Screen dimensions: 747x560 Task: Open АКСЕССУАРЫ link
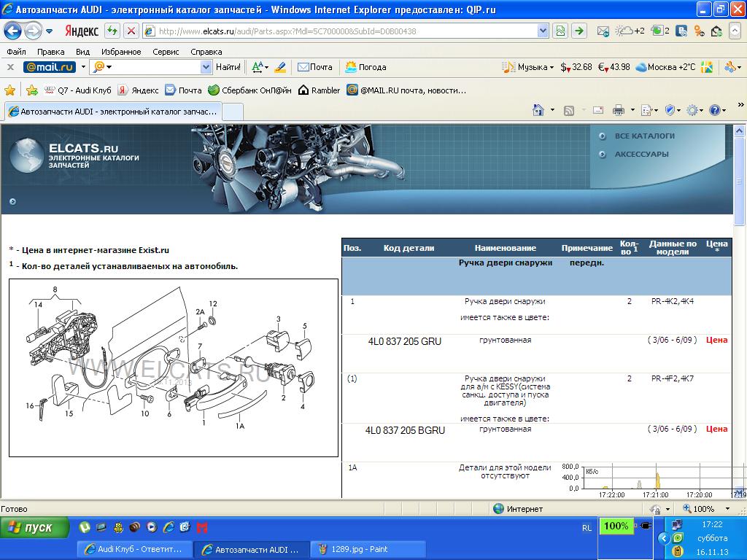click(x=641, y=154)
